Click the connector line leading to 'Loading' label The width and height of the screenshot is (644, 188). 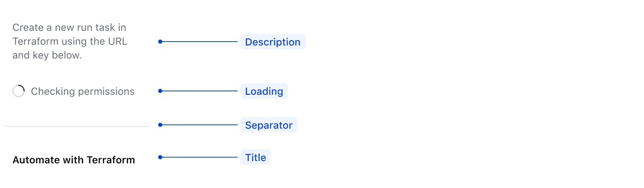point(200,91)
